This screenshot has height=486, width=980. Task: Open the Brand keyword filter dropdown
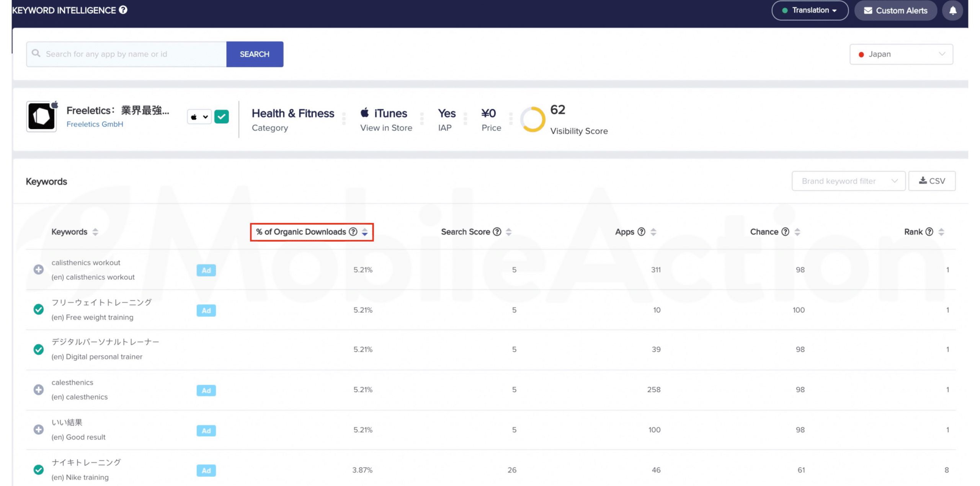click(x=848, y=181)
